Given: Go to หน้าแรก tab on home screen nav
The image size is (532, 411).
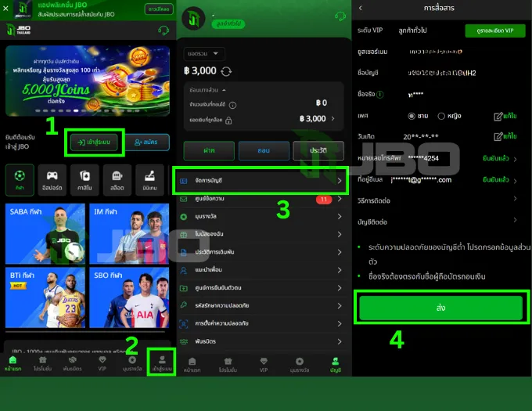Looking at the screenshot, I should click(x=13, y=364).
